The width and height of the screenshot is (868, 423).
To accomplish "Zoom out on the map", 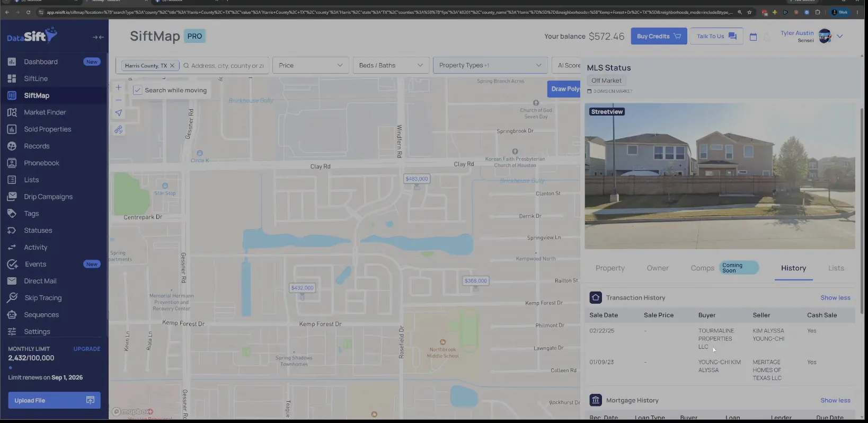I will tap(119, 100).
